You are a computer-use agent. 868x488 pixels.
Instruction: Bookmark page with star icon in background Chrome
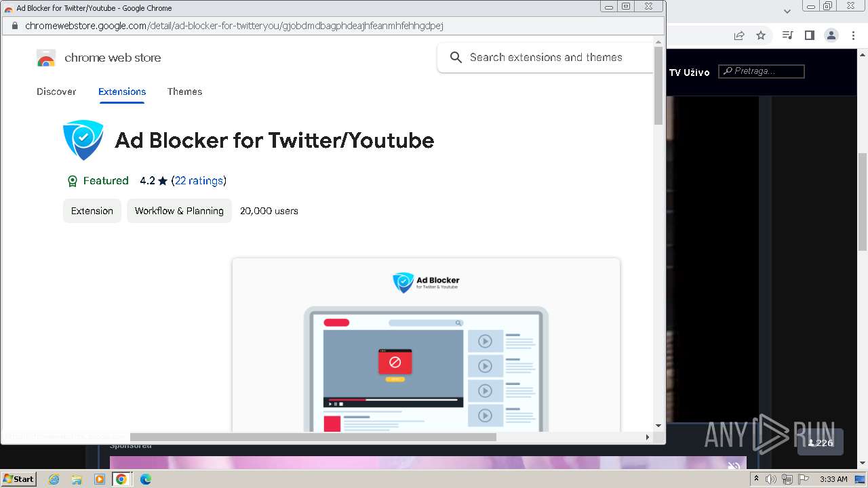pyautogui.click(x=761, y=35)
